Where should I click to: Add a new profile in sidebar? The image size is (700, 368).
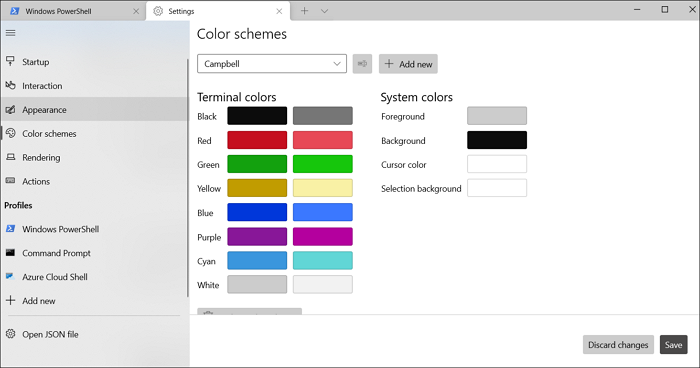pos(95,301)
